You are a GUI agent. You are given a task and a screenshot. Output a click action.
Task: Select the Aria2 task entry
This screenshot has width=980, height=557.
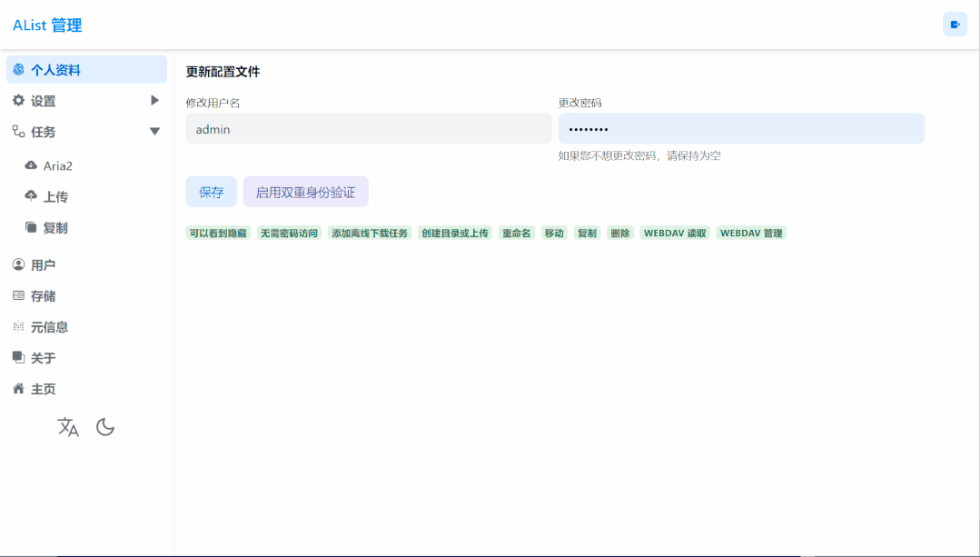[x=93, y=165]
